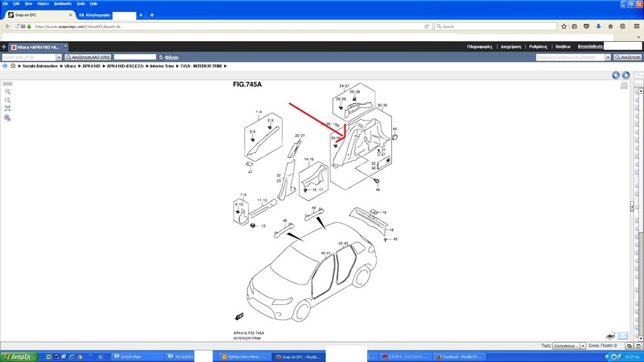Reload the current page
This screenshot has width=644, height=362.
(x=427, y=27)
